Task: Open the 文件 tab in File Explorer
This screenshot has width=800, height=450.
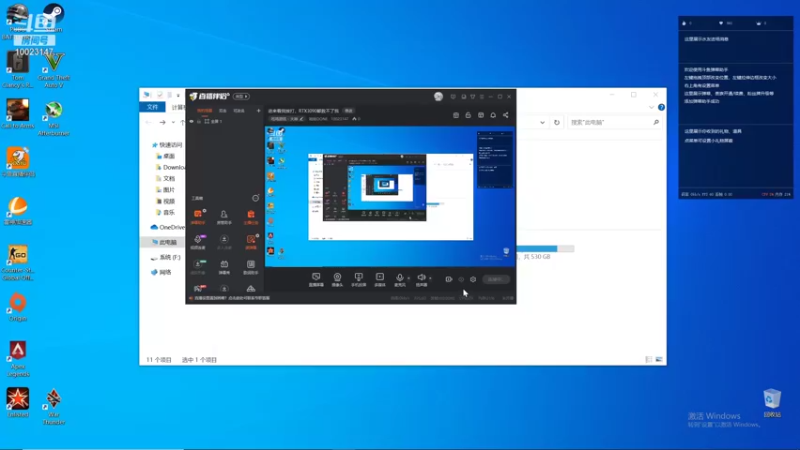Action: click(x=152, y=107)
